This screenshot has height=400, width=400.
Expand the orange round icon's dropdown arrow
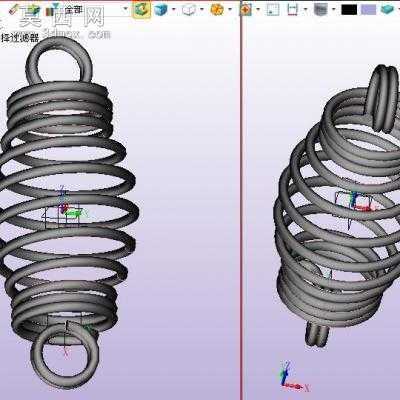230,9
